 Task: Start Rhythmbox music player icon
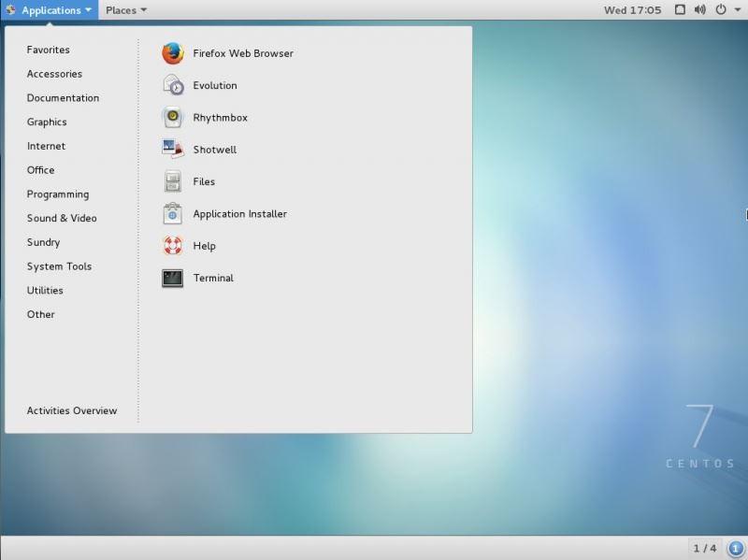click(x=173, y=118)
